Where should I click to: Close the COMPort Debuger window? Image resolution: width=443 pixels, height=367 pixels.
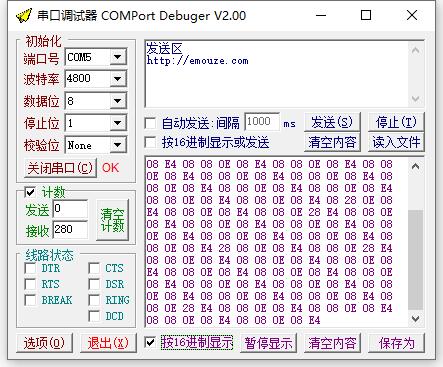412,15
